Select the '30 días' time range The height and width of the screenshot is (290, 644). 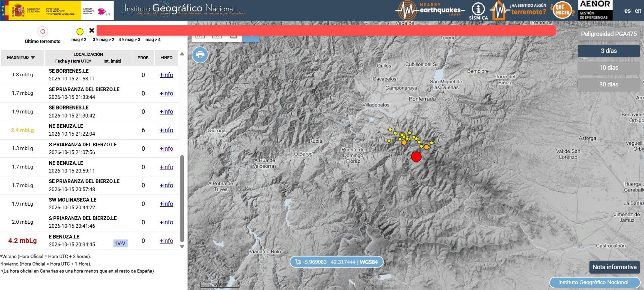(608, 84)
